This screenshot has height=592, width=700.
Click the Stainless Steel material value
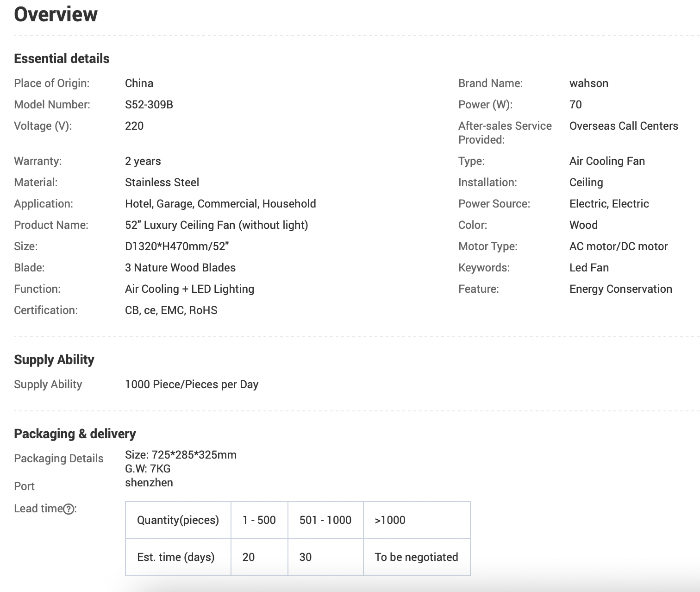[x=162, y=183]
